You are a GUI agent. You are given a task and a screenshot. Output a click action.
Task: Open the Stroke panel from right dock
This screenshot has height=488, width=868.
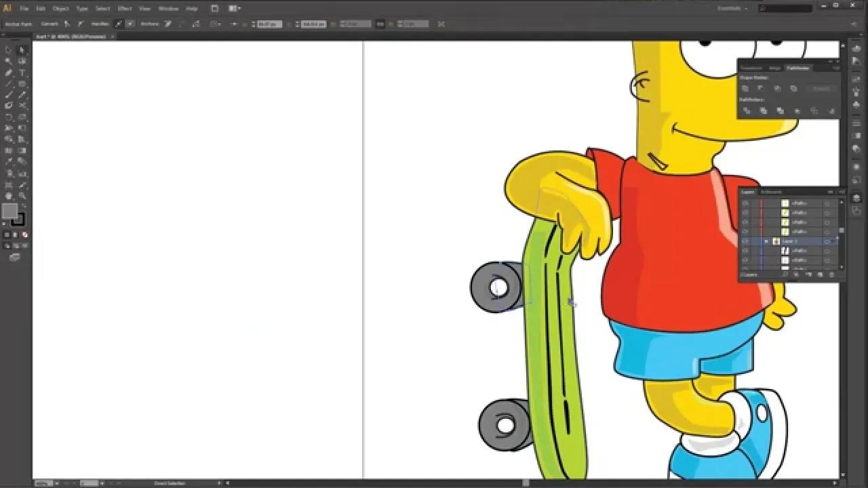click(856, 123)
